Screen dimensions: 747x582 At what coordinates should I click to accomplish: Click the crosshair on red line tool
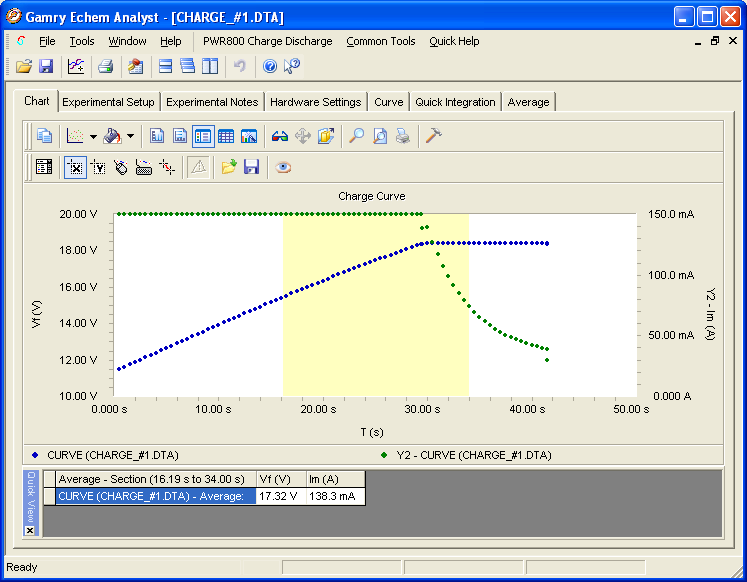point(167,167)
